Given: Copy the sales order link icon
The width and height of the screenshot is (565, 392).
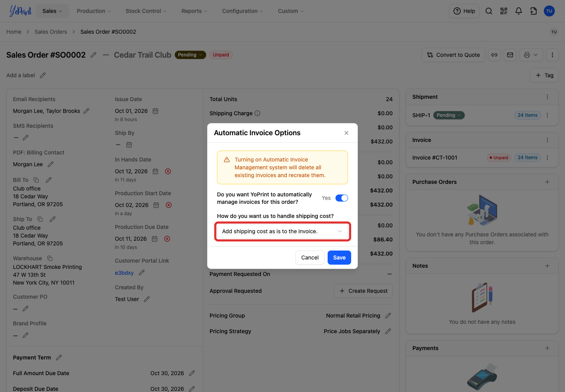Looking at the screenshot, I should click(494, 55).
